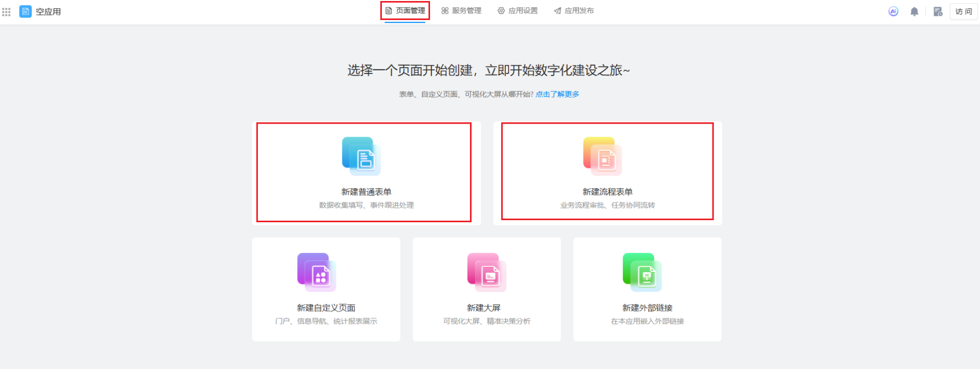
Task: Click the 空应用 application name
Action: coord(48,12)
